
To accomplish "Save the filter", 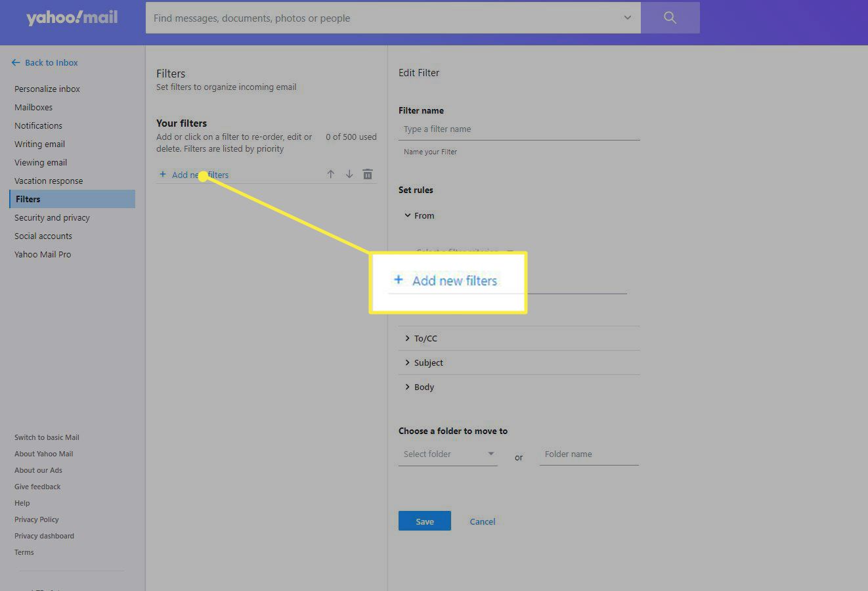I will click(x=425, y=521).
